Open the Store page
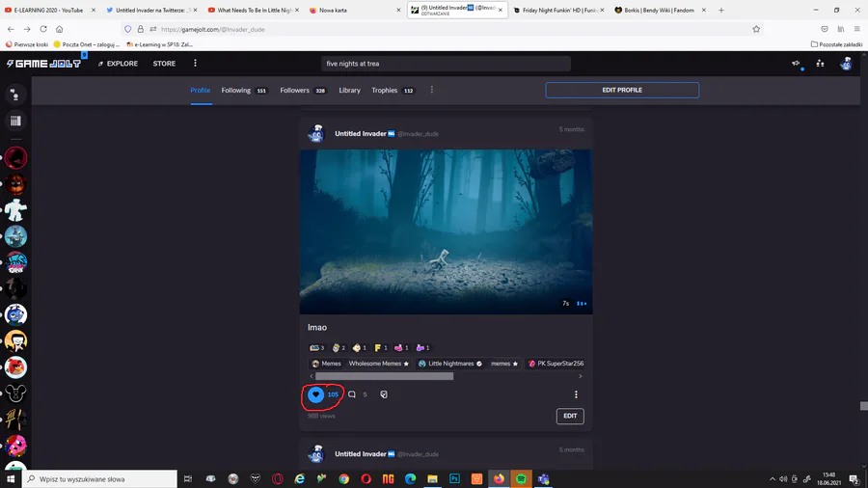 click(164, 64)
